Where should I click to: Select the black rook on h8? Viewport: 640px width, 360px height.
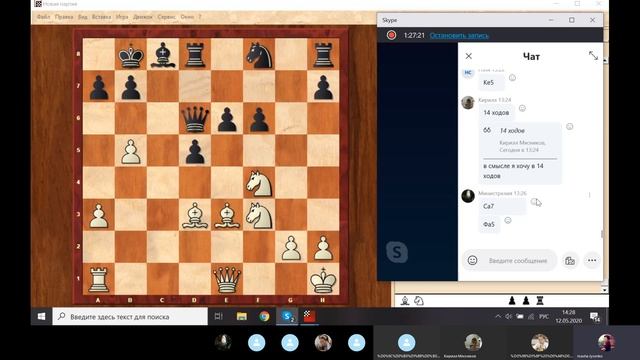coord(323,55)
